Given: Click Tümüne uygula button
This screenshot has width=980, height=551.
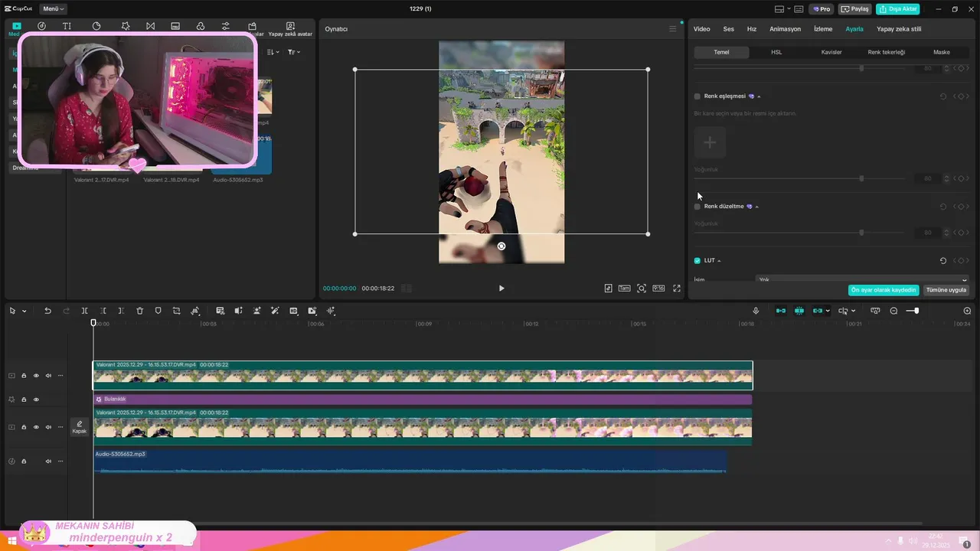Looking at the screenshot, I should tap(946, 290).
